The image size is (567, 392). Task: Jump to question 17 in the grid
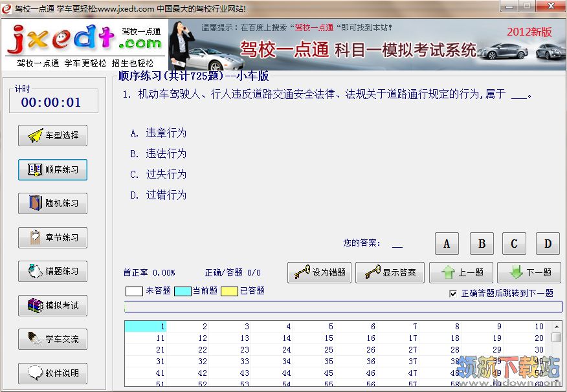[398, 338]
